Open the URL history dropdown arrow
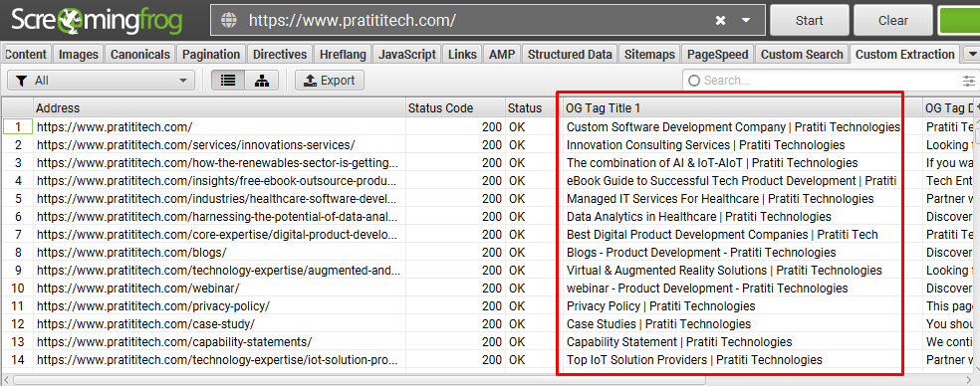 (746, 21)
